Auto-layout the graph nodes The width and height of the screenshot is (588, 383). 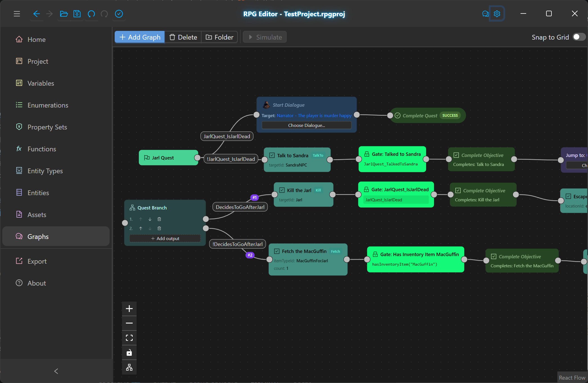[x=129, y=367]
